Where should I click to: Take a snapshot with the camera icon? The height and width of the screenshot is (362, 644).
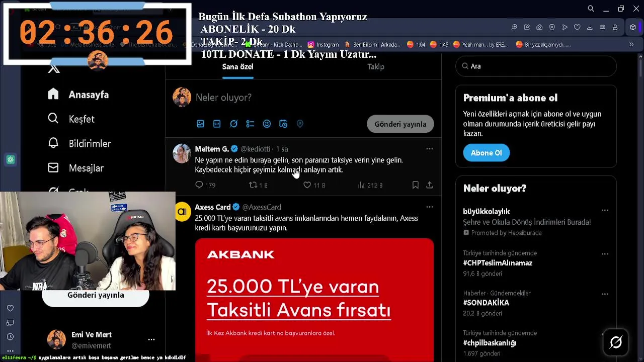[539, 27]
